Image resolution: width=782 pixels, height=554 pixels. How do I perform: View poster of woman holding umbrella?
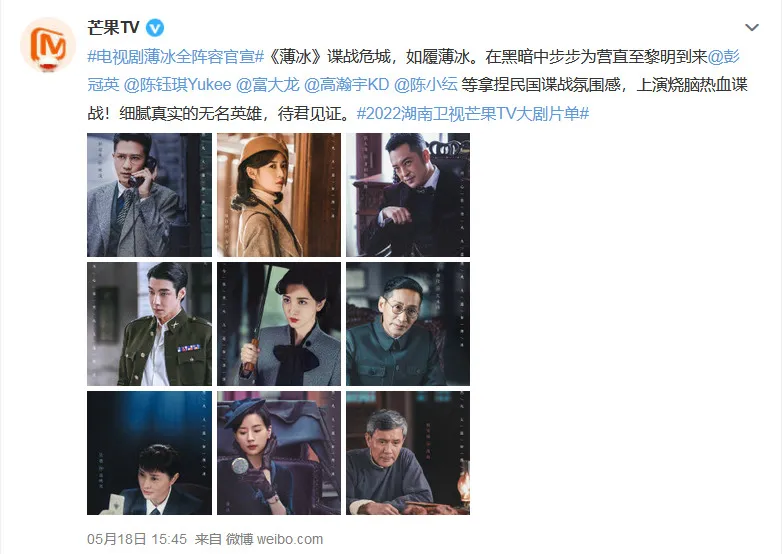click(x=279, y=324)
